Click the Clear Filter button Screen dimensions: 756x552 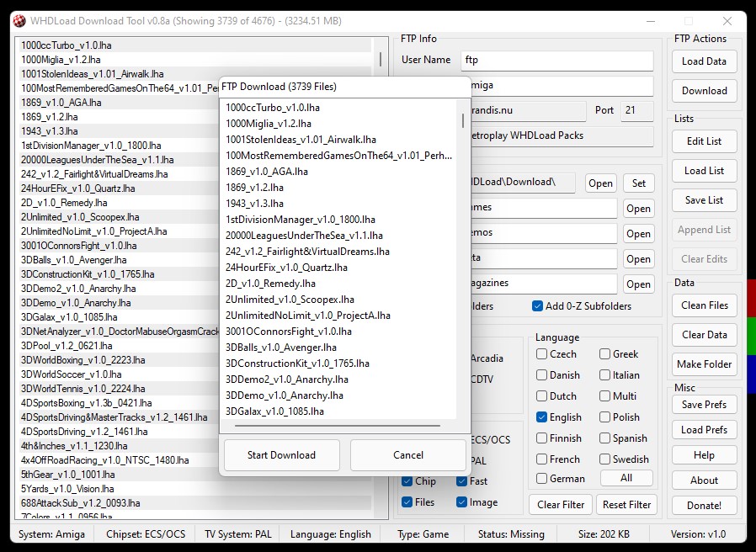pos(561,505)
